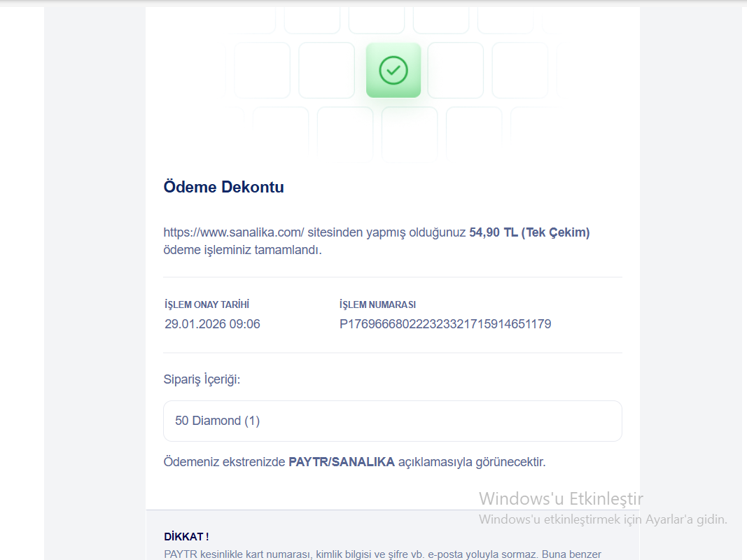Click the "DİKKAT !" warning heading

tap(186, 537)
